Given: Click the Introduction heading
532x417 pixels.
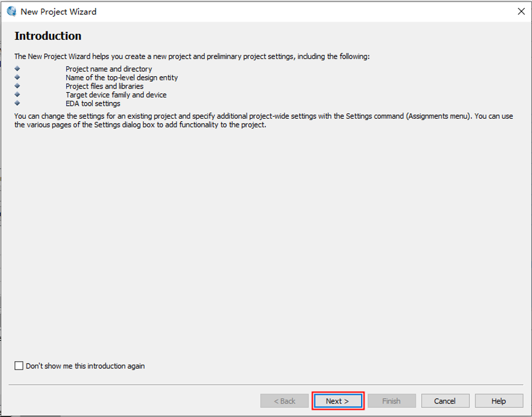Looking at the screenshot, I should point(48,36).
